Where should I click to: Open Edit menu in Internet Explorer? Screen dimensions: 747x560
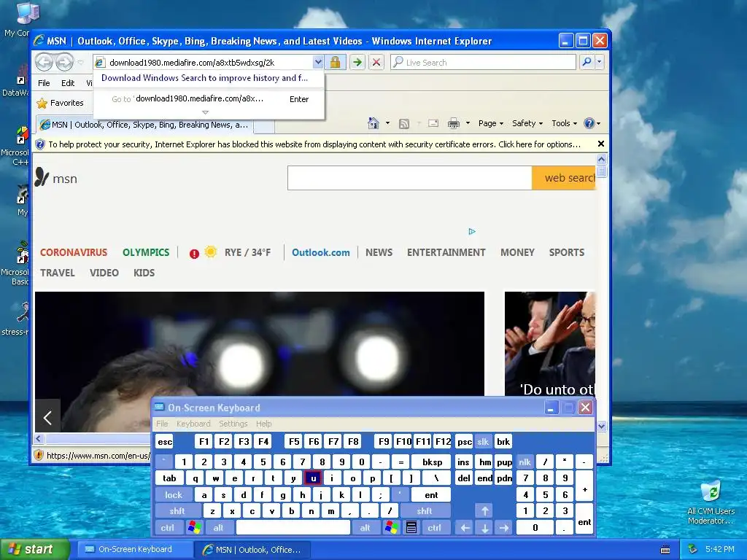coord(68,83)
